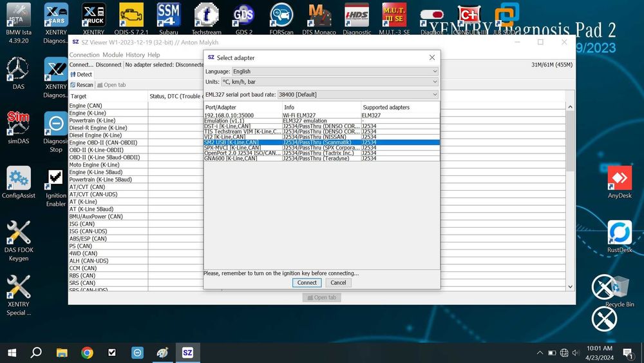
Task: Launch FORScan desktop shortcut
Action: point(281,19)
